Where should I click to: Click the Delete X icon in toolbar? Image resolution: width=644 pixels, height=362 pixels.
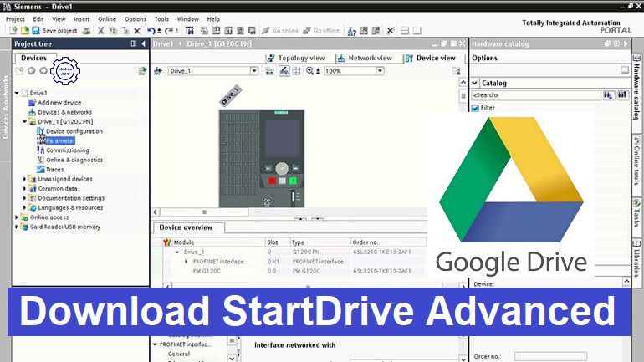tap(136, 31)
